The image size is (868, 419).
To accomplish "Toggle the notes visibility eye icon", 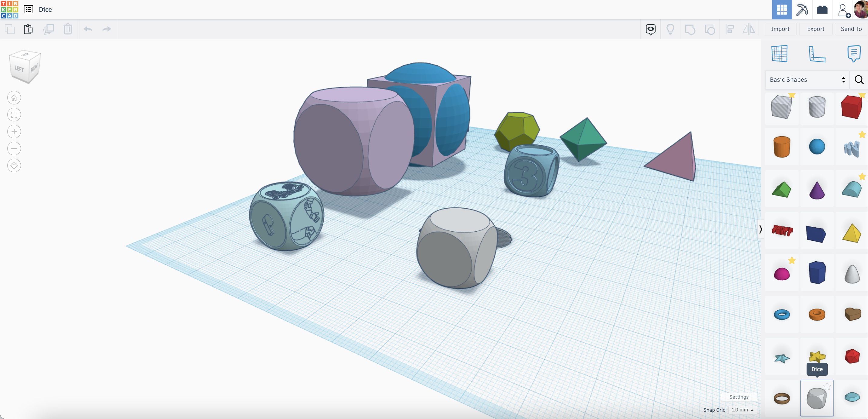I will 651,29.
